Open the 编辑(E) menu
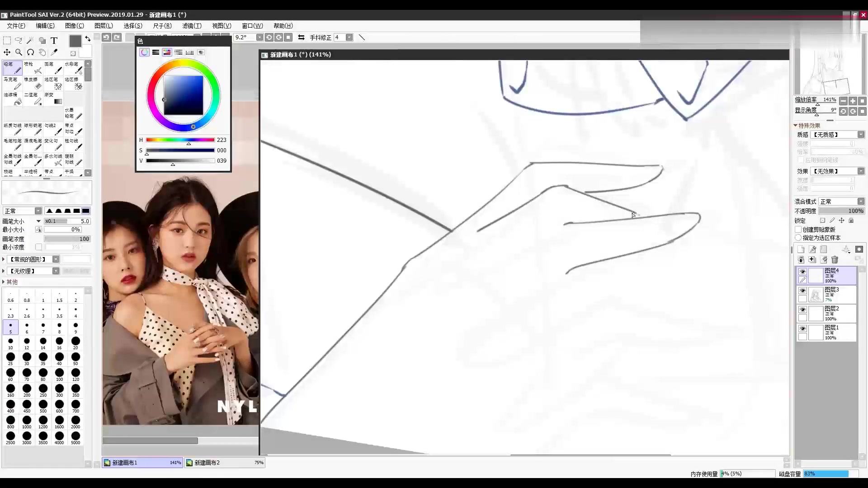 (x=45, y=26)
